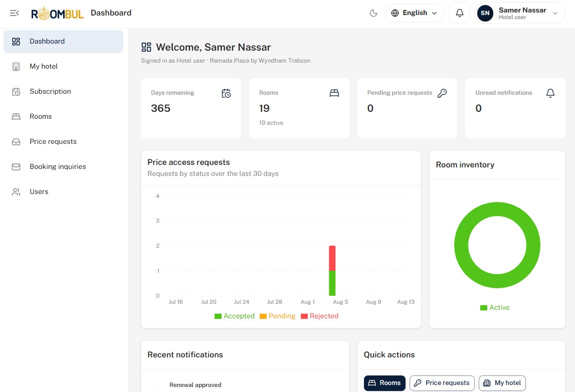Click the RoomBul logo
Image resolution: width=575 pixels, height=392 pixels.
[x=57, y=13]
